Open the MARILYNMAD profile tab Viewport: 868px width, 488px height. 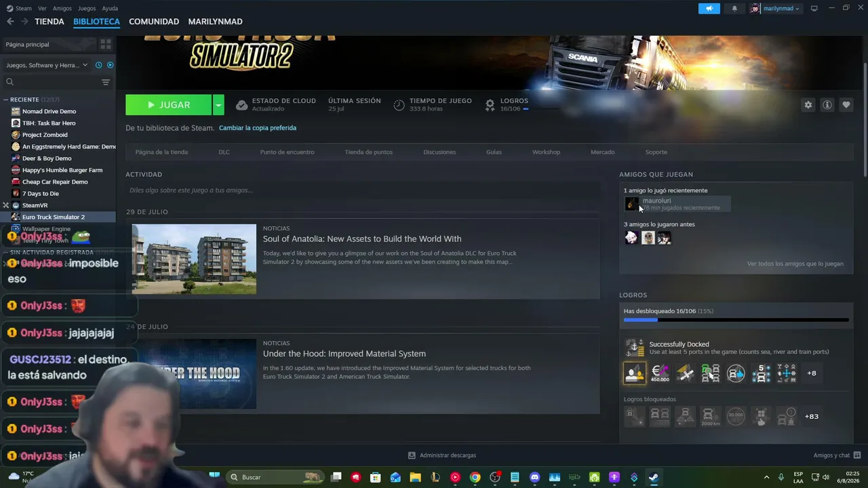click(x=215, y=22)
